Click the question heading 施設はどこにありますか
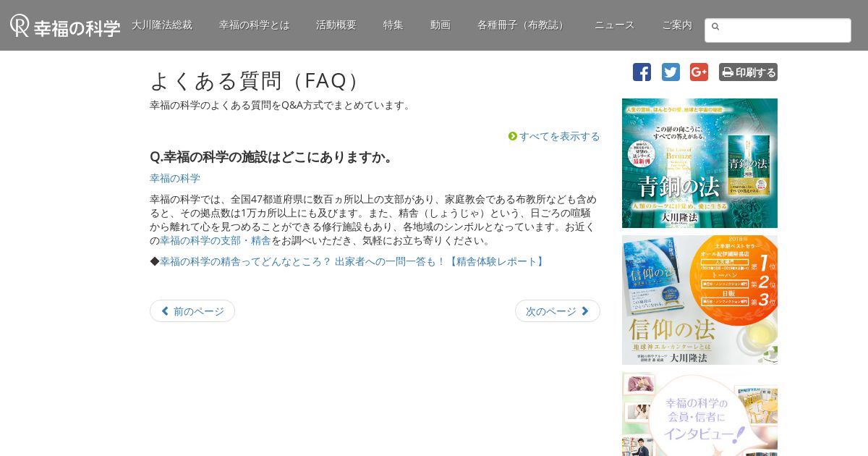The image size is (868, 456). pos(272,157)
